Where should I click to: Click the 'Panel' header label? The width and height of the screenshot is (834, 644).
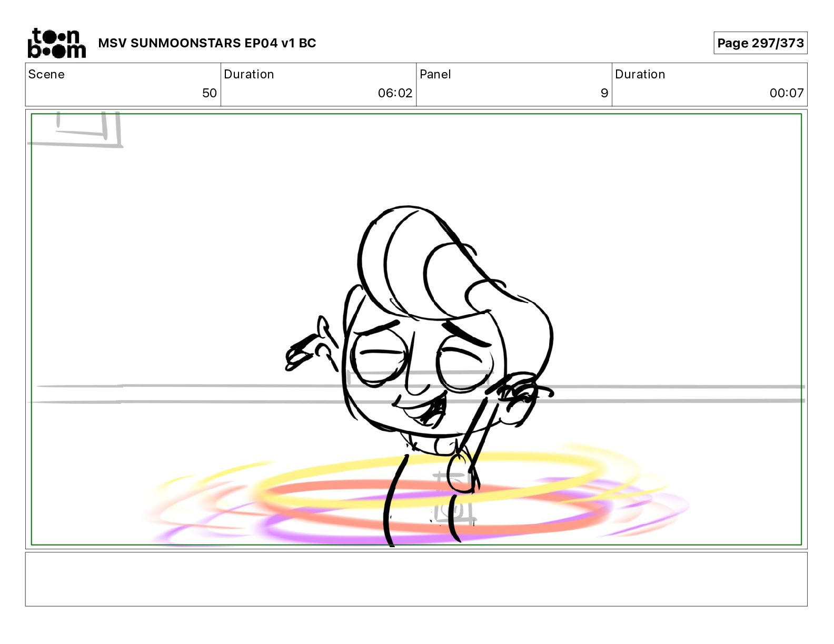click(x=435, y=74)
